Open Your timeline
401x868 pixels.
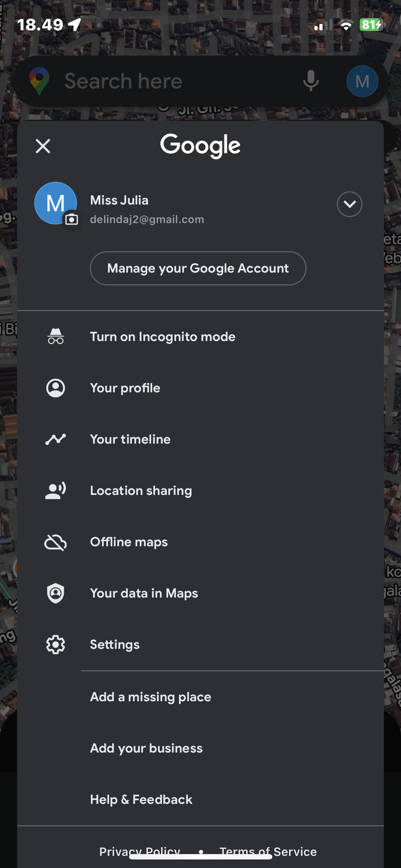(200, 439)
